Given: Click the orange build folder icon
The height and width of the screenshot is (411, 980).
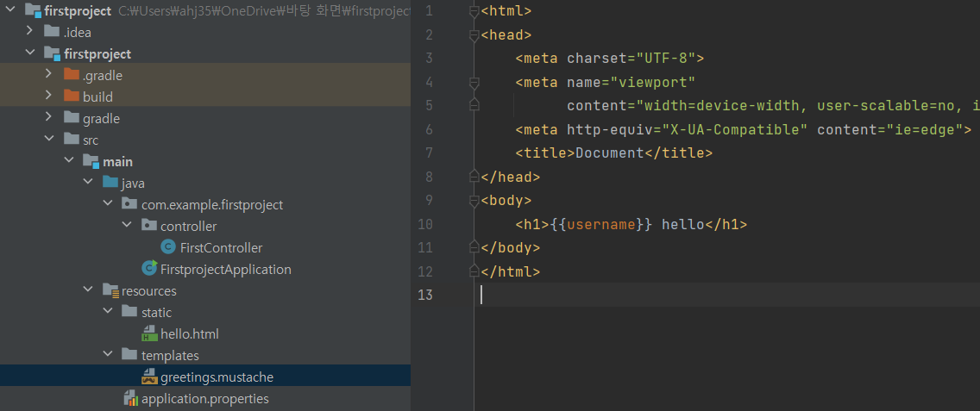Looking at the screenshot, I should pyautogui.click(x=72, y=97).
